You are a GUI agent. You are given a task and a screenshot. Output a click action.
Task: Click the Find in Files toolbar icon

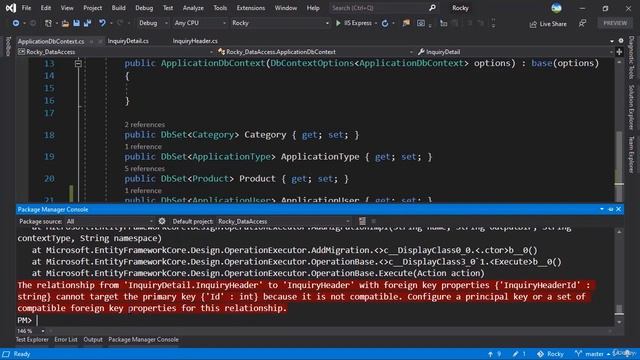point(406,23)
